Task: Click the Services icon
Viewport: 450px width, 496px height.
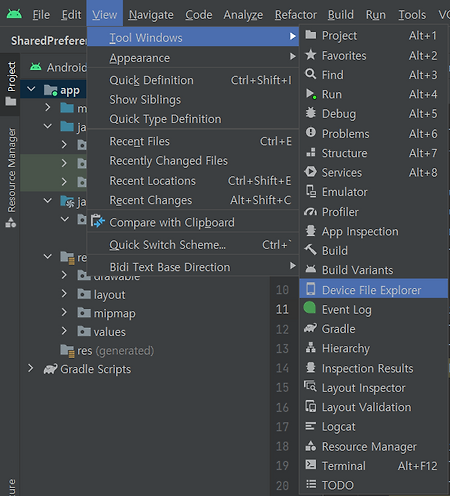Action: [x=311, y=172]
